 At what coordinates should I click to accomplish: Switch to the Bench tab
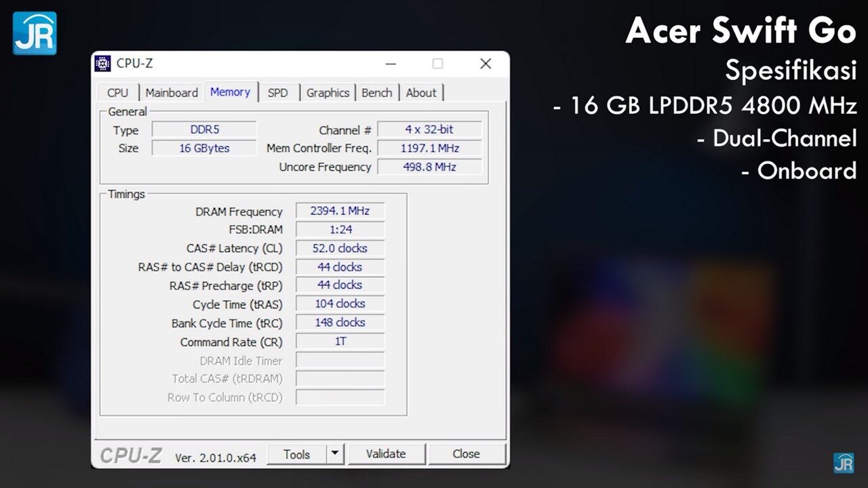tap(377, 93)
